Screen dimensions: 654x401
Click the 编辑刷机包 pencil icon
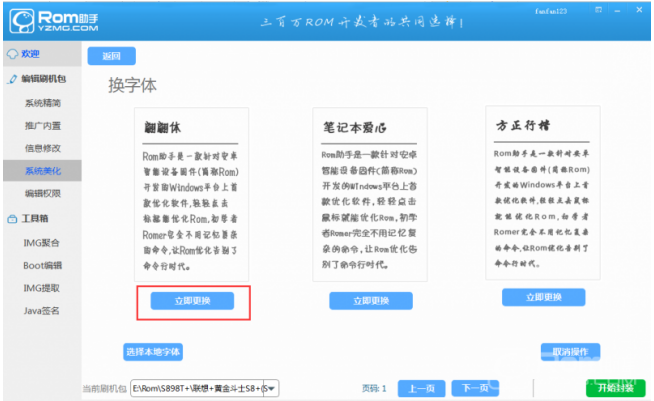13,79
